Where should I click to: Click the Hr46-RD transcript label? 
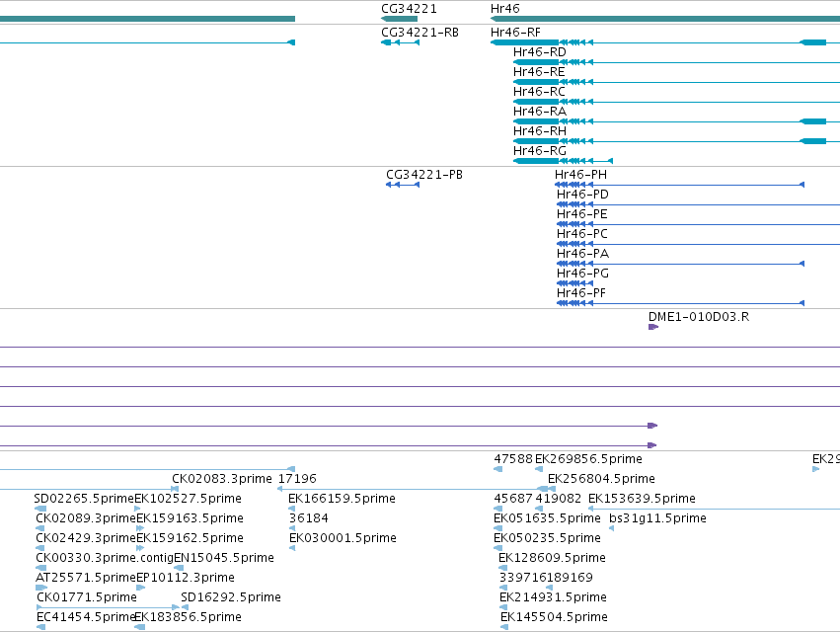click(x=540, y=52)
